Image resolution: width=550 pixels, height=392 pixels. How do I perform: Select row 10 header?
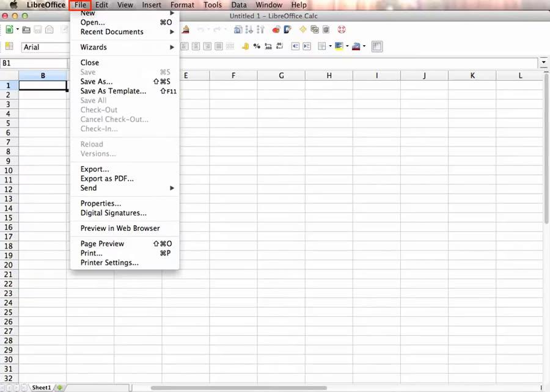(9, 170)
